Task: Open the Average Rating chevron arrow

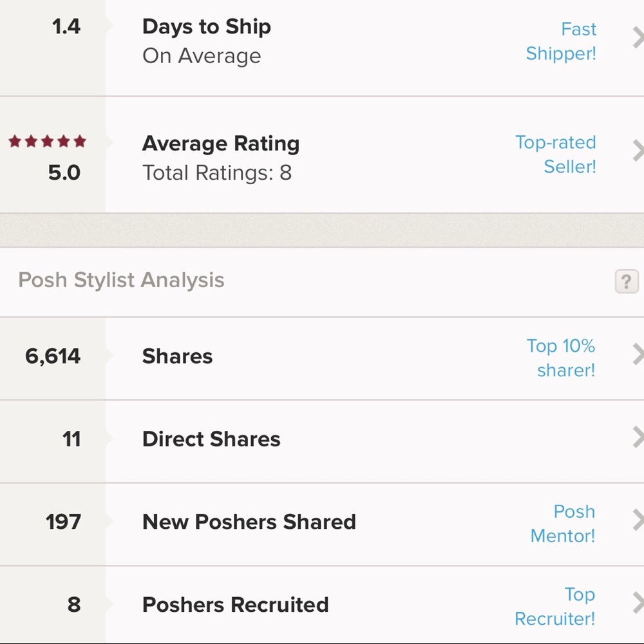Action: [638, 150]
